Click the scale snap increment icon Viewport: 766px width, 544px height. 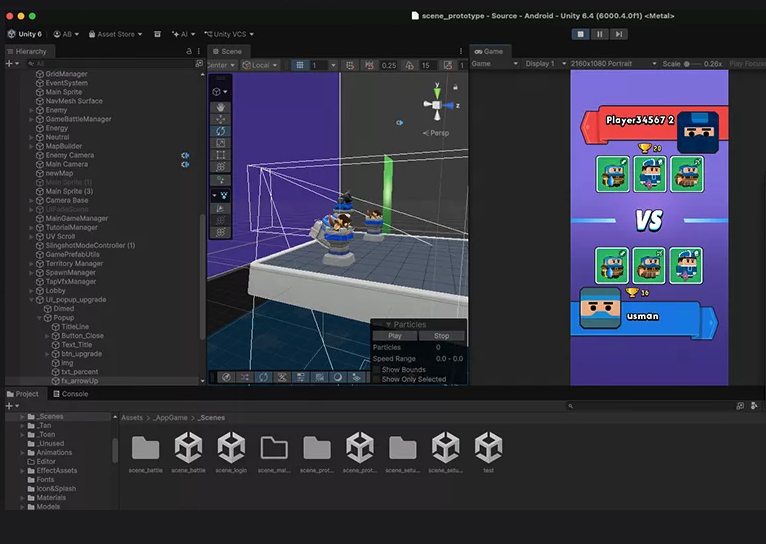pos(448,65)
